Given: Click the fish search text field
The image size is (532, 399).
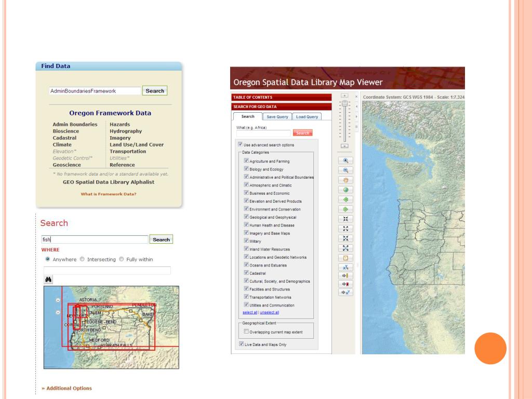Looking at the screenshot, I should click(x=95, y=240).
